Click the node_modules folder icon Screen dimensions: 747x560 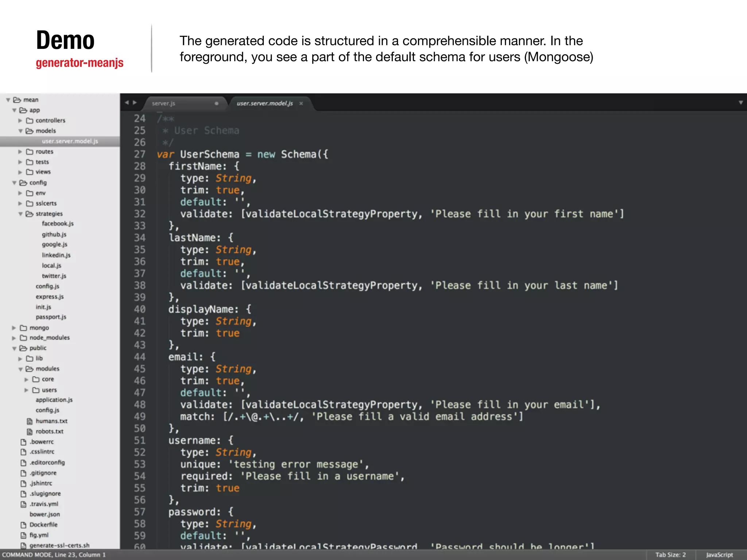tap(23, 338)
